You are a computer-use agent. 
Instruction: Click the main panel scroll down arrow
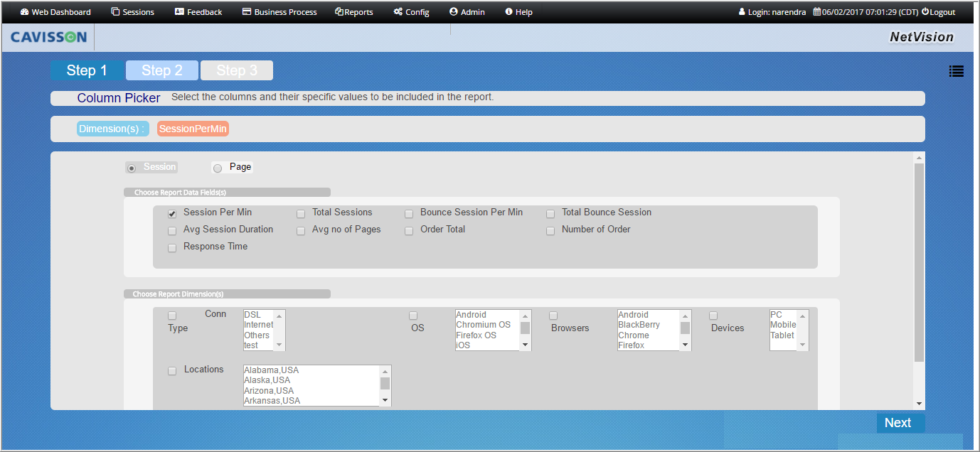click(919, 404)
